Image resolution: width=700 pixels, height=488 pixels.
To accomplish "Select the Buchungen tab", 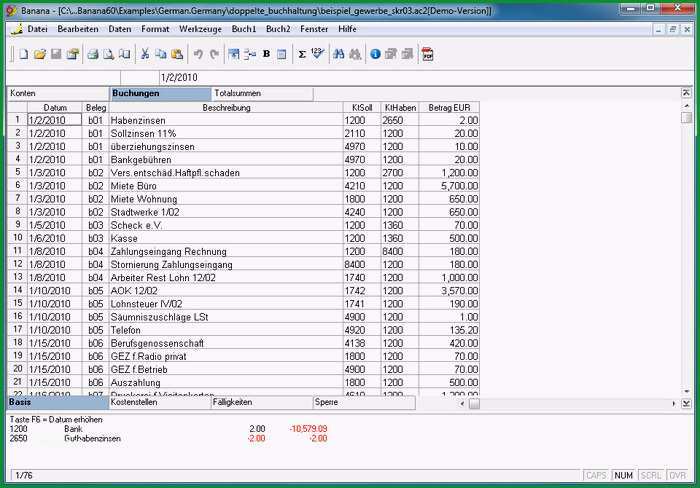I will click(x=160, y=93).
